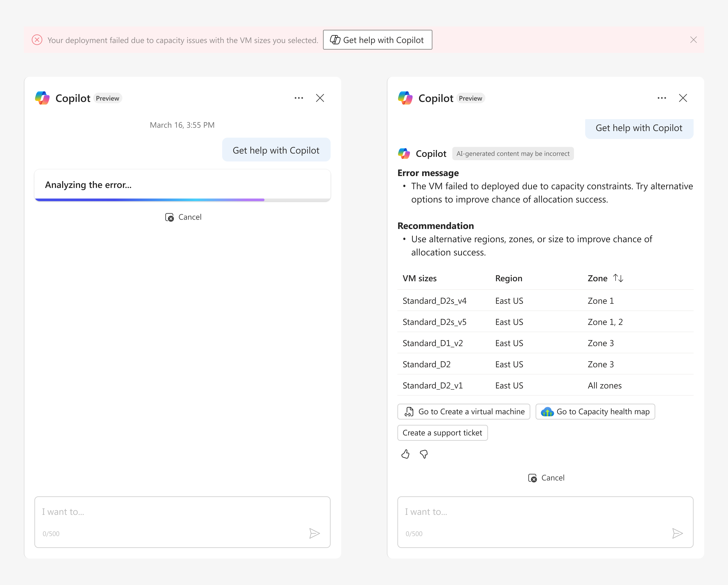Select Standard_D2s_v4 table cell
Image resolution: width=728 pixels, height=585 pixels.
click(435, 301)
